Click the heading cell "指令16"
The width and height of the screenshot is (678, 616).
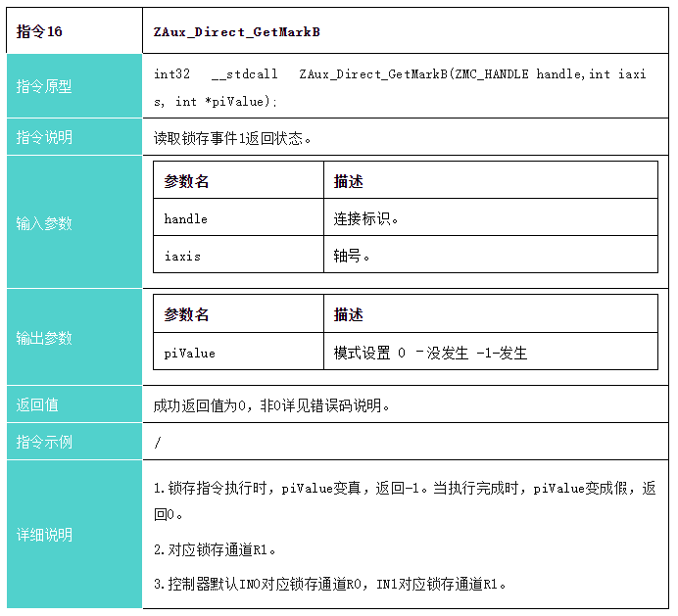click(74, 31)
